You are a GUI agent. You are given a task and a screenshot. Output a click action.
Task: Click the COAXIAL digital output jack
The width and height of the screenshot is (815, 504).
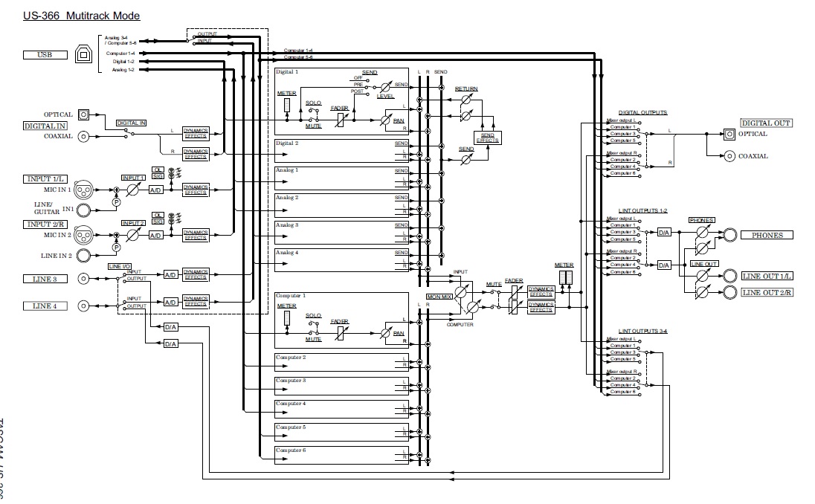pos(729,156)
